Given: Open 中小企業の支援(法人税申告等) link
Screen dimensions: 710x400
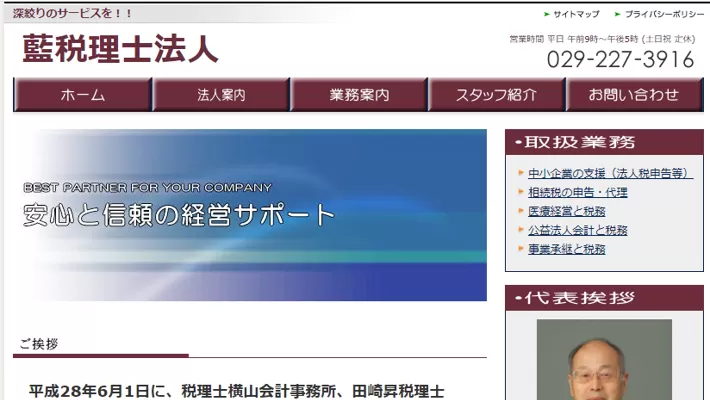Looking at the screenshot, I should pyautogui.click(x=609, y=173).
